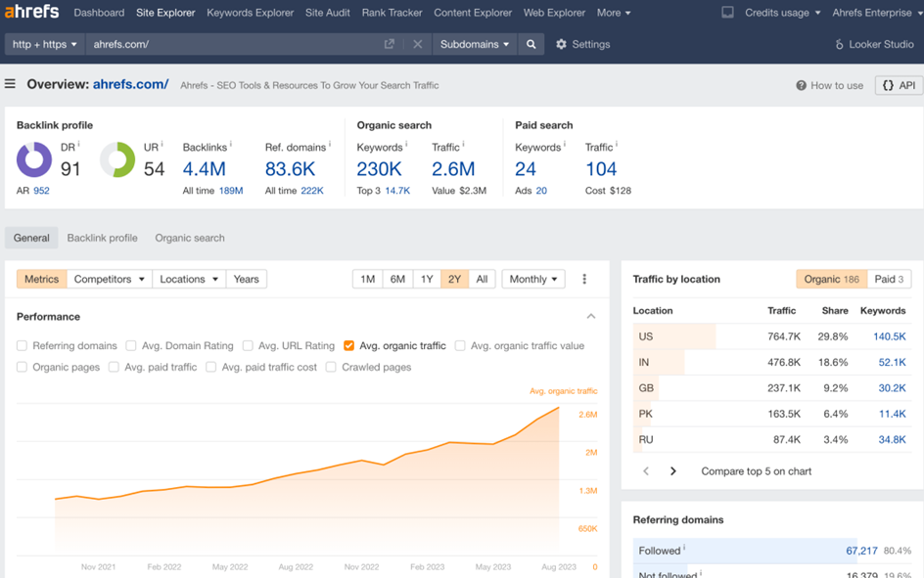
Task: Open Site Audit
Action: click(x=328, y=13)
